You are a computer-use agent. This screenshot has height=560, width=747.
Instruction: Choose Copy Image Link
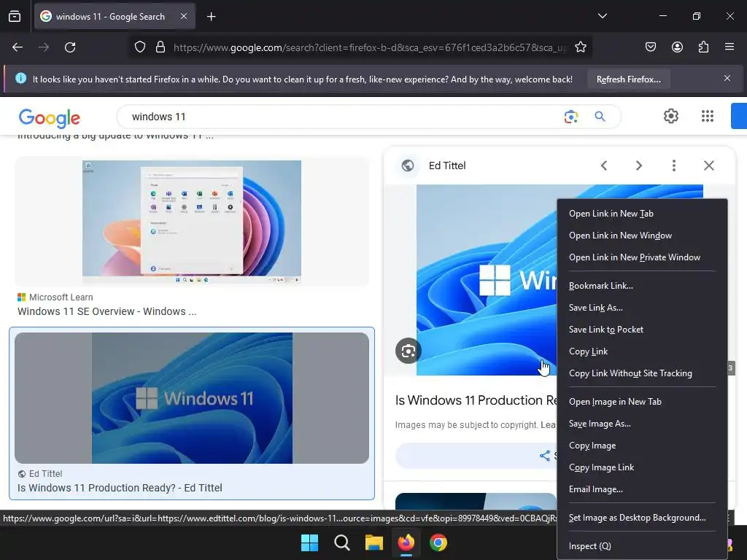[642, 467]
